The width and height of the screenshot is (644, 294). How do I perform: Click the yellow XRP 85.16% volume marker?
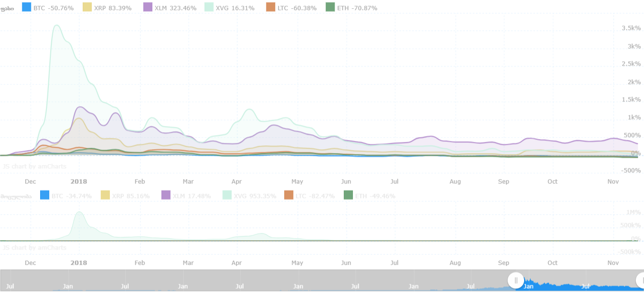[105, 195]
